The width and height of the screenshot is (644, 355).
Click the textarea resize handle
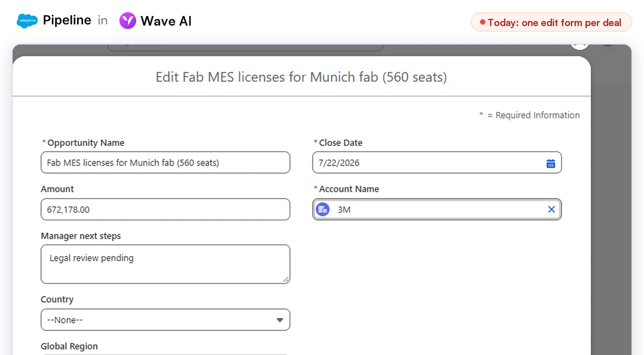286,279
